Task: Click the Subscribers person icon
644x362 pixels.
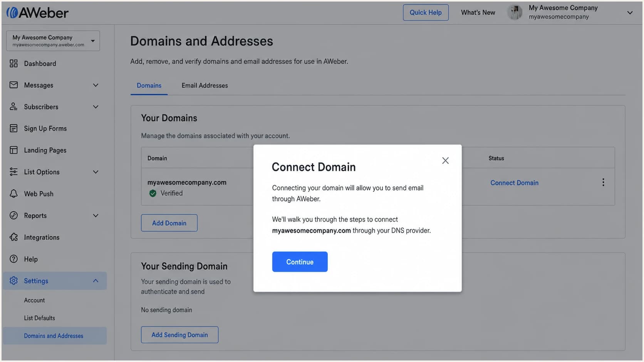Action: tap(13, 107)
